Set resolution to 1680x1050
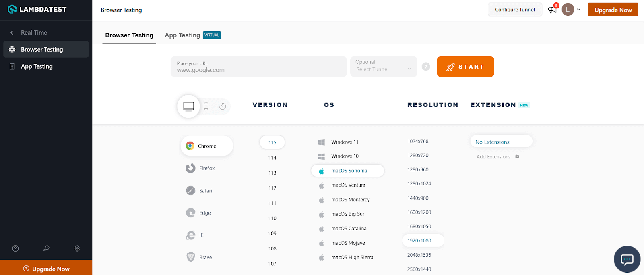The image size is (644, 275). tap(419, 227)
